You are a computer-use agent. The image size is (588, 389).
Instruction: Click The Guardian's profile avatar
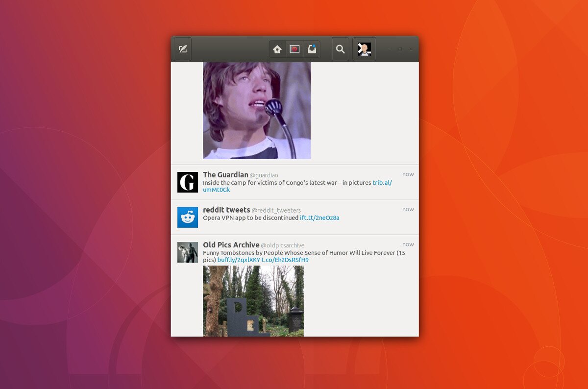188,182
